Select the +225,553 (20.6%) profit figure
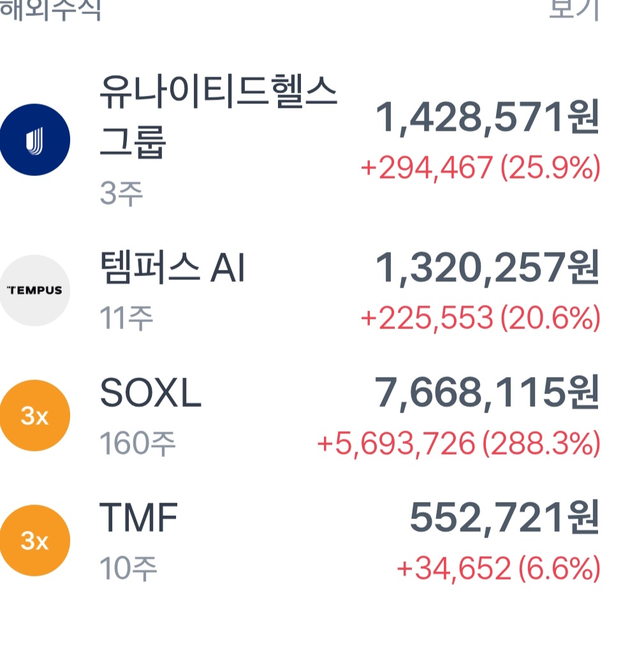 click(480, 318)
